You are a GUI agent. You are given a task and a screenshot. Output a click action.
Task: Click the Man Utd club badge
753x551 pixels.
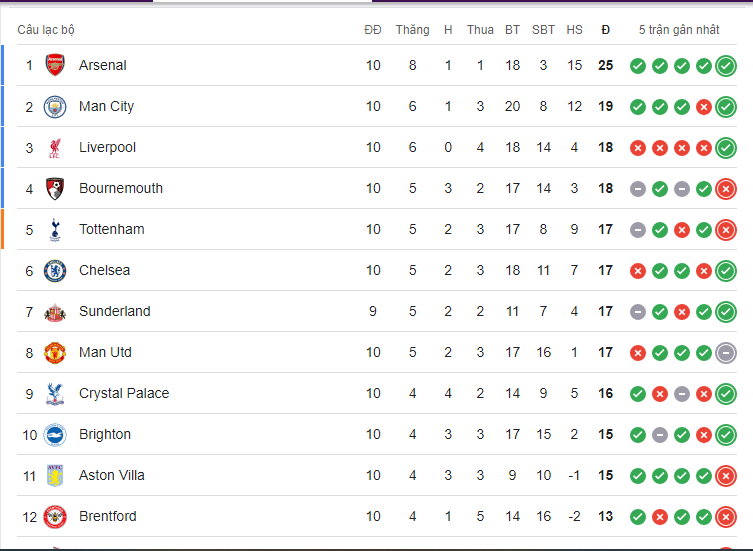(55, 353)
